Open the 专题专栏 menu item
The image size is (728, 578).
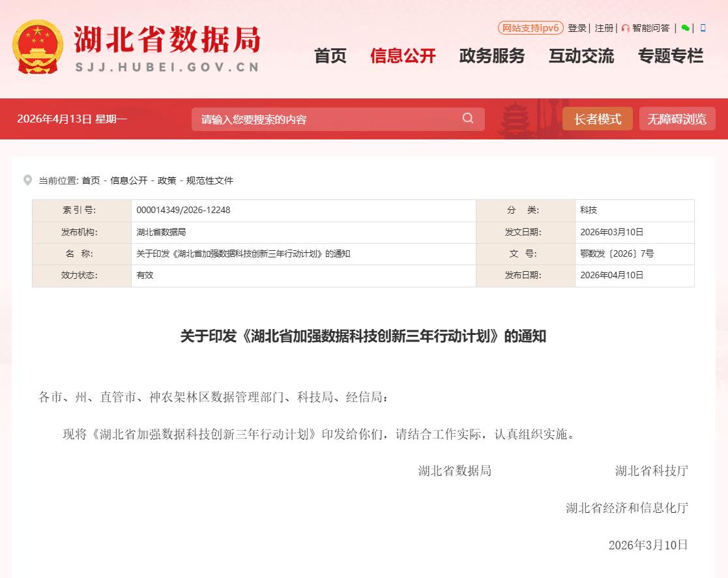pyautogui.click(x=671, y=56)
